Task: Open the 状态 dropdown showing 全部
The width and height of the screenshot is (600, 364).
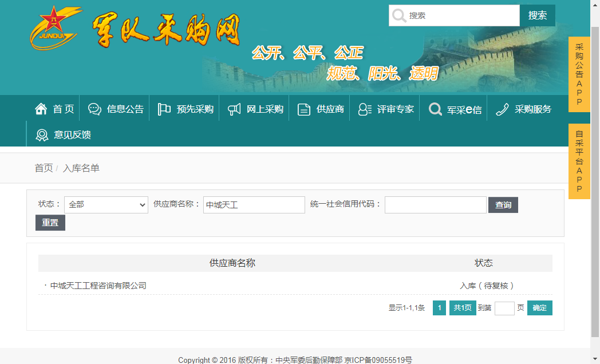Action: click(x=106, y=204)
